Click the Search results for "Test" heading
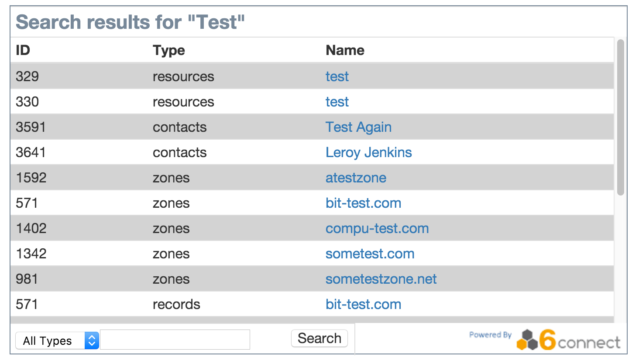Image resolution: width=639 pixels, height=364 pixels. click(x=130, y=22)
